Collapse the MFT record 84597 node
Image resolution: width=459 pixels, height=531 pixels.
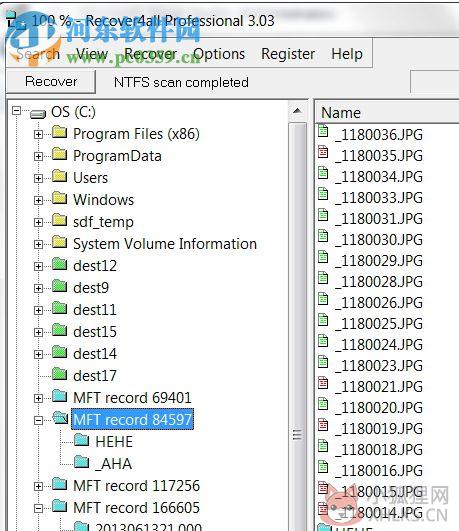(38, 421)
